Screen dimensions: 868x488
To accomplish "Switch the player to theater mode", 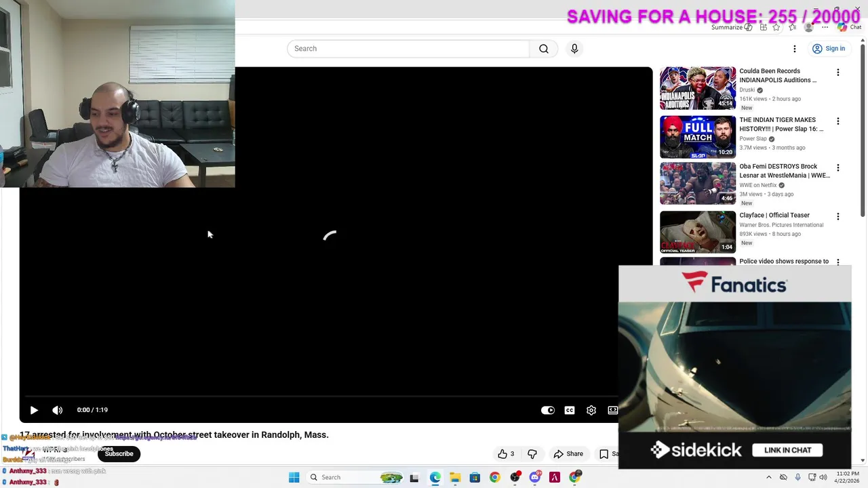I will (x=613, y=410).
